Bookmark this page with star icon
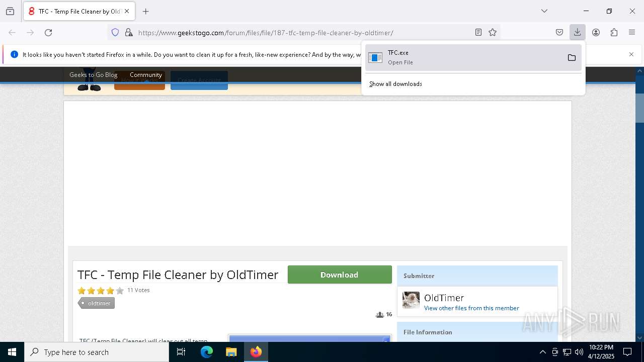This screenshot has height=362, width=644. click(x=493, y=33)
